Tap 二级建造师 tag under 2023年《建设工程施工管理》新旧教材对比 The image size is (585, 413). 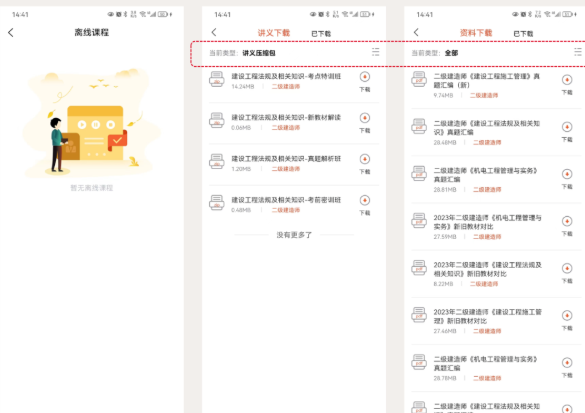[x=487, y=331]
